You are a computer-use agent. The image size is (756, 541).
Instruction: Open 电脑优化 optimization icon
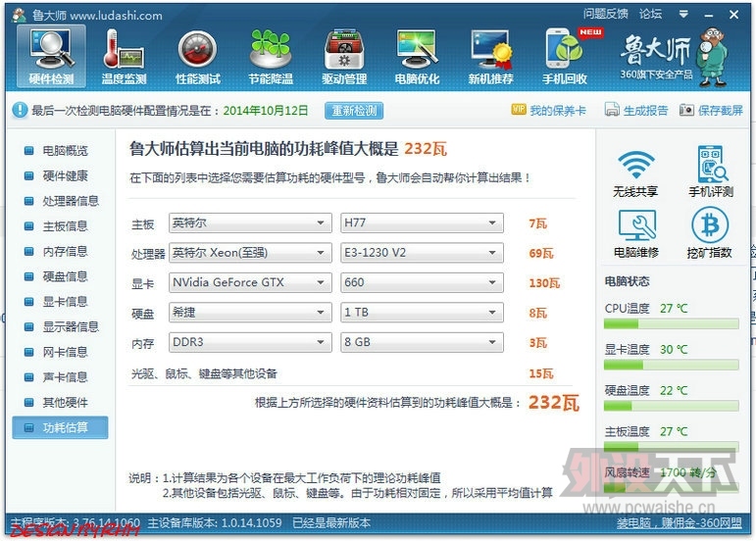coord(417,57)
